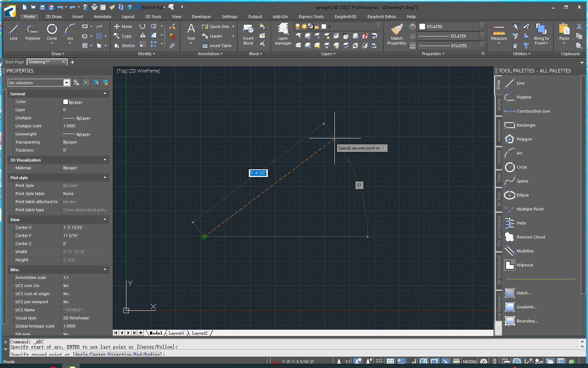Open the No selection dropdown

coord(67,83)
